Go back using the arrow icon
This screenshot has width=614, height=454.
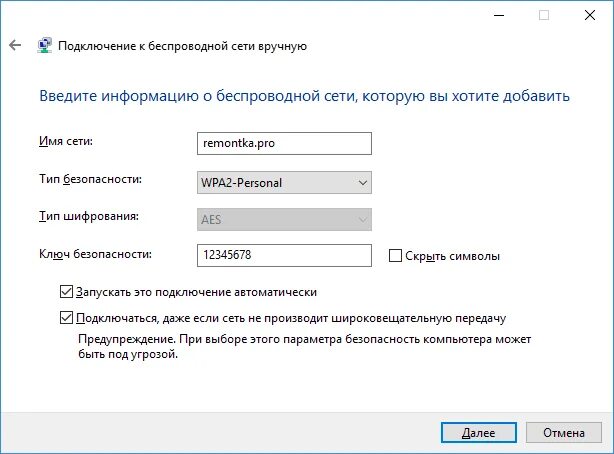(x=15, y=45)
